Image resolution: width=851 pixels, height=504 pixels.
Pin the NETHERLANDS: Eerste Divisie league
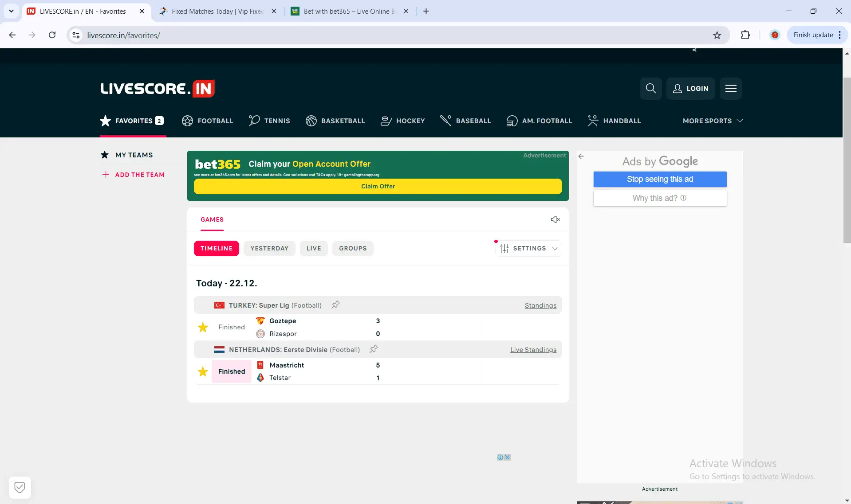pos(374,349)
